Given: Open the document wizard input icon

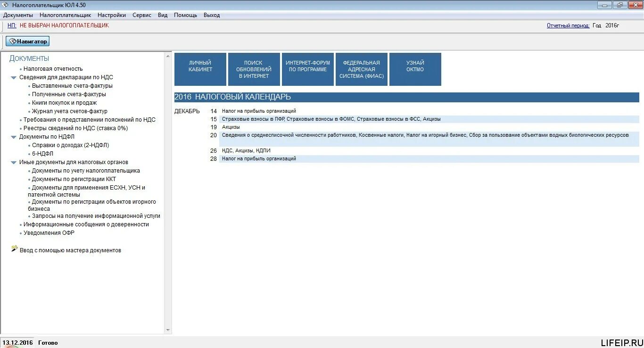Looking at the screenshot, I should [14, 249].
